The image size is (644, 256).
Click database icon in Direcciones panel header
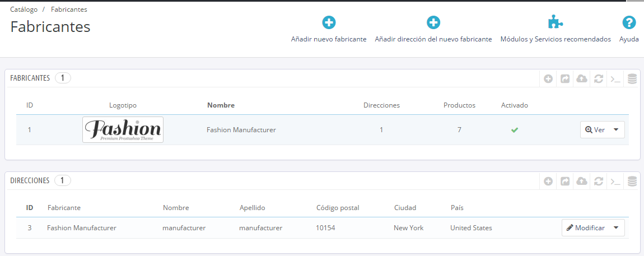[632, 181]
